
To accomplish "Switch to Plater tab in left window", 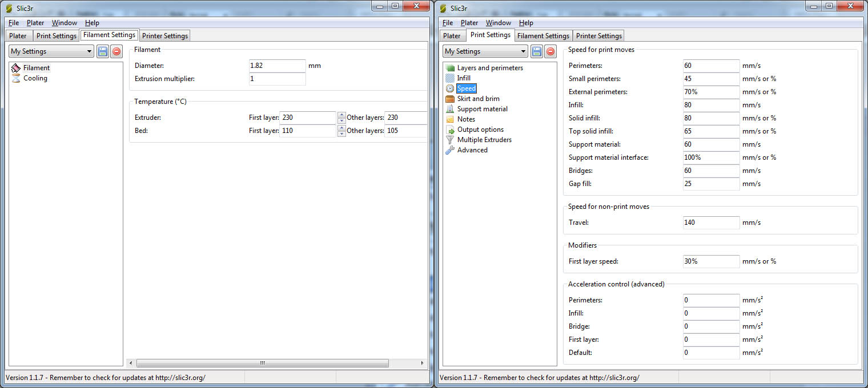I will coord(18,36).
